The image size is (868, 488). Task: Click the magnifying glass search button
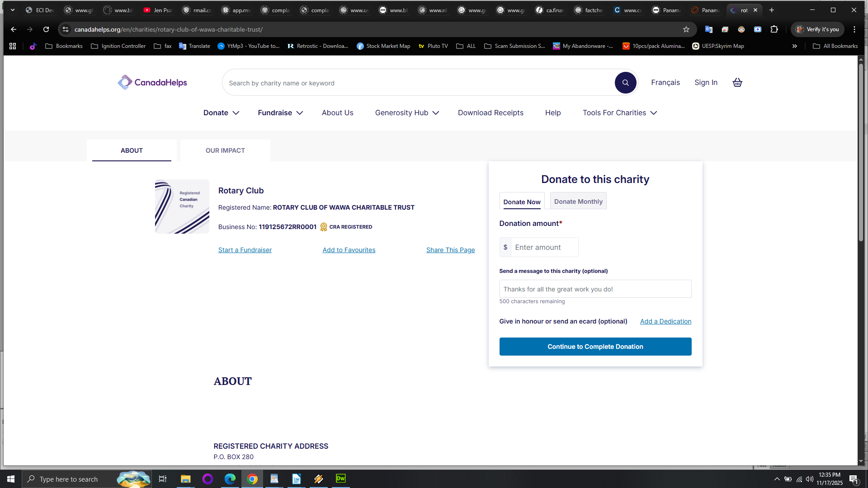(x=625, y=83)
